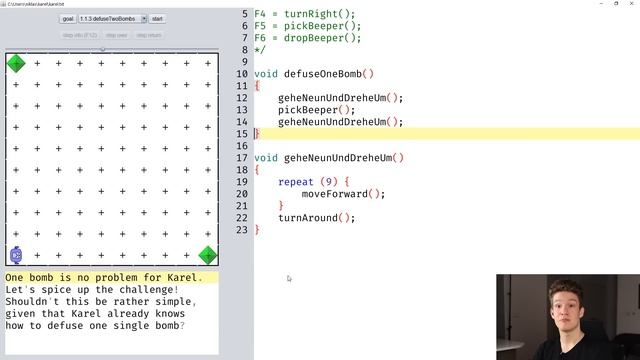The height and width of the screenshot is (360, 640).
Task: Click the webcam video thumbnail of the presenter
Action: (568, 317)
